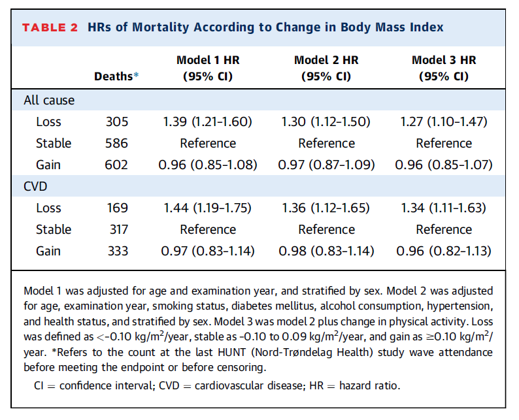
Task: Click the "TABLE 2" red label
Action: point(50,27)
